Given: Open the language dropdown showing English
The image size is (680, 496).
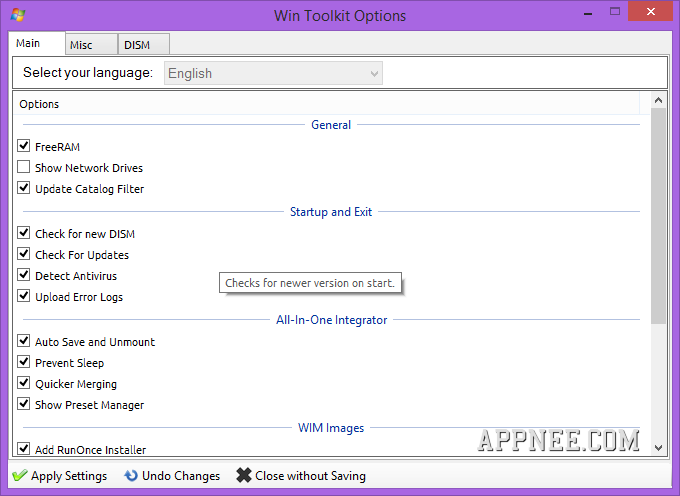Looking at the screenshot, I should tap(273, 73).
